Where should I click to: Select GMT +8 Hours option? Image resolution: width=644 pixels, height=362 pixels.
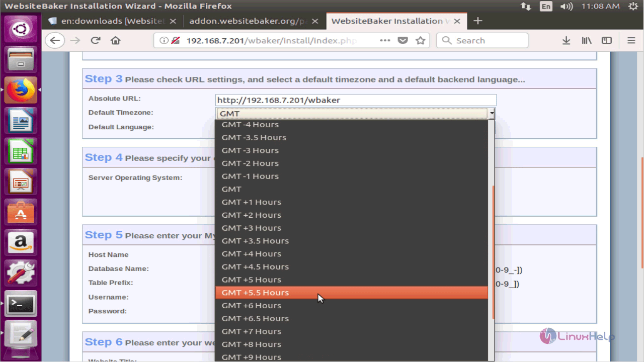pos(351,344)
